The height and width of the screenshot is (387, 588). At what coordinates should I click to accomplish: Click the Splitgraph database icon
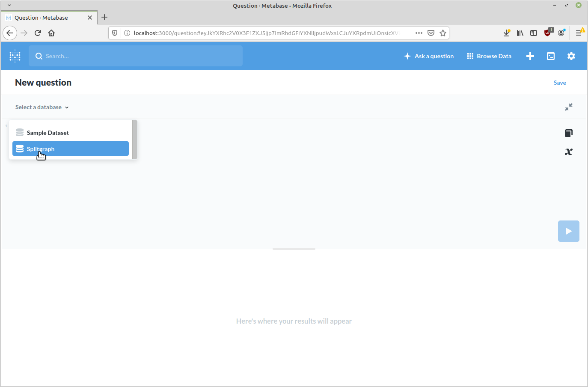[20, 149]
